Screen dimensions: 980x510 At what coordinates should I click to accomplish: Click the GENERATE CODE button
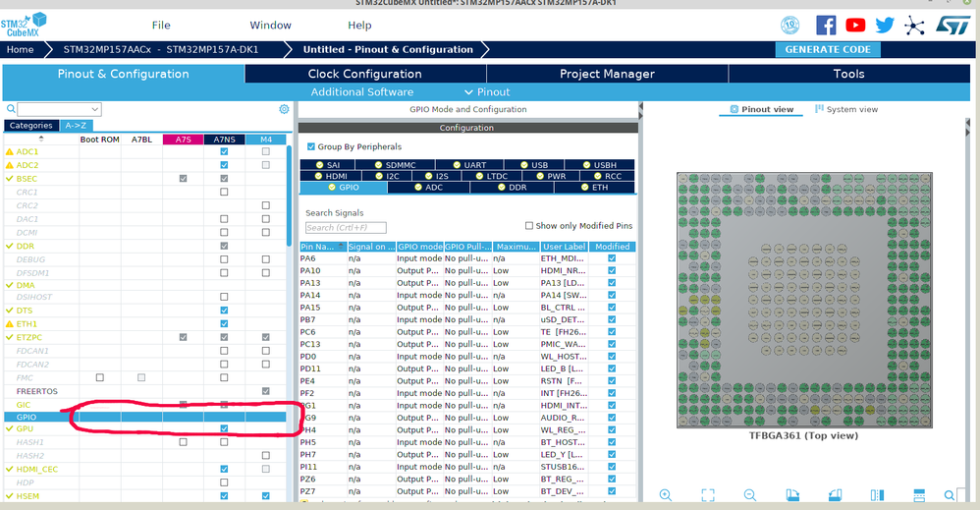pos(828,49)
